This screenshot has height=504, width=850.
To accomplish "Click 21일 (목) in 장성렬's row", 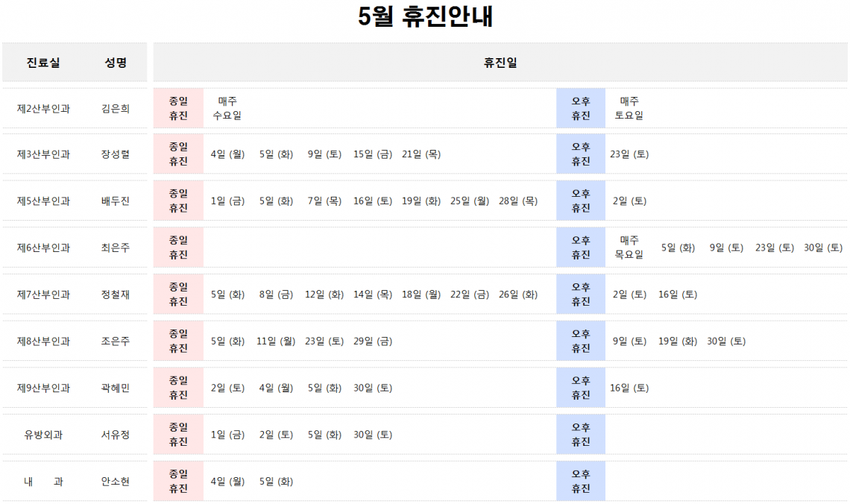I will (421, 154).
